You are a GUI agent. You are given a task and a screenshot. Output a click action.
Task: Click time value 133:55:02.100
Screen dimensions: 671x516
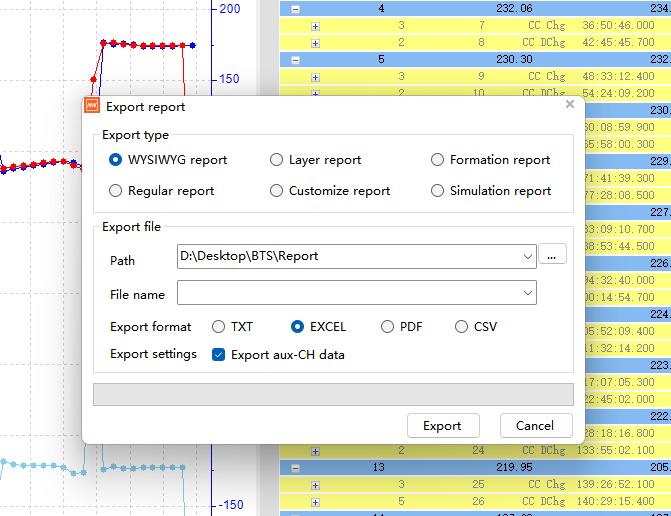616,450
